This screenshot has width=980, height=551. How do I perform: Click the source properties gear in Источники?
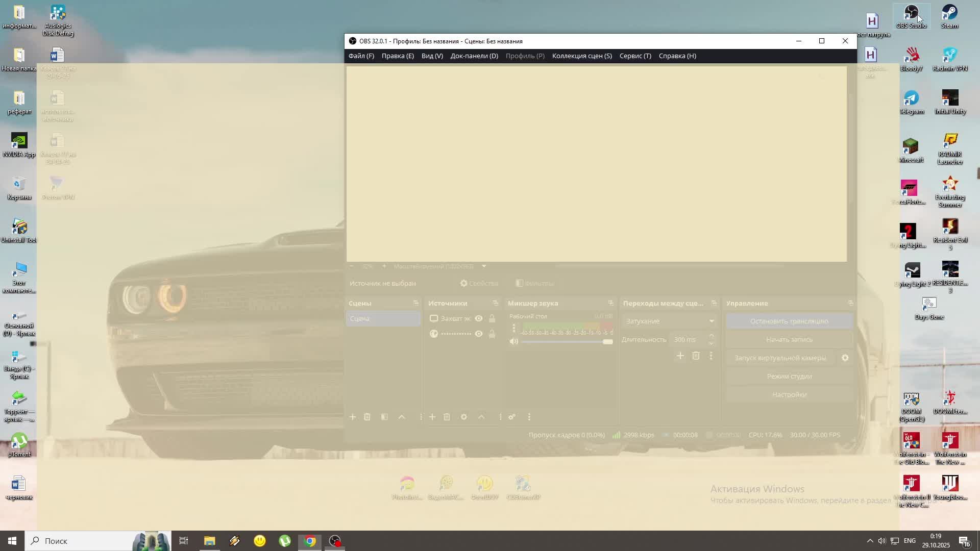point(464,417)
